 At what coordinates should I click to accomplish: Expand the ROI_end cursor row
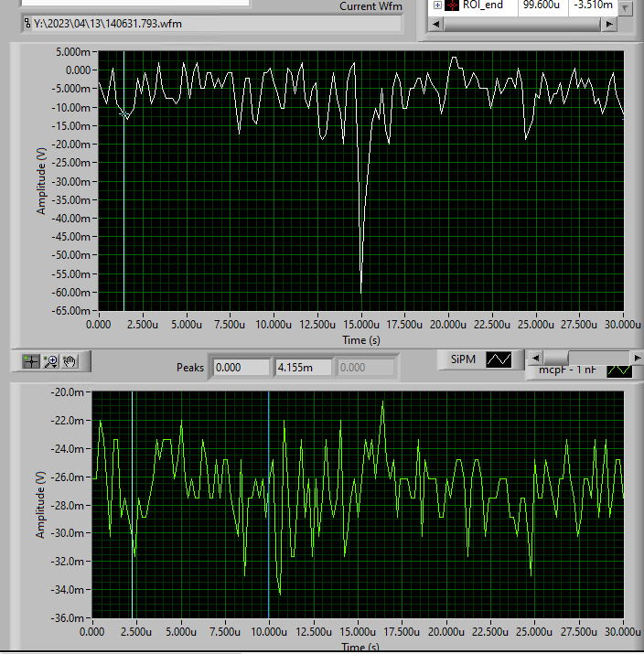click(437, 5)
